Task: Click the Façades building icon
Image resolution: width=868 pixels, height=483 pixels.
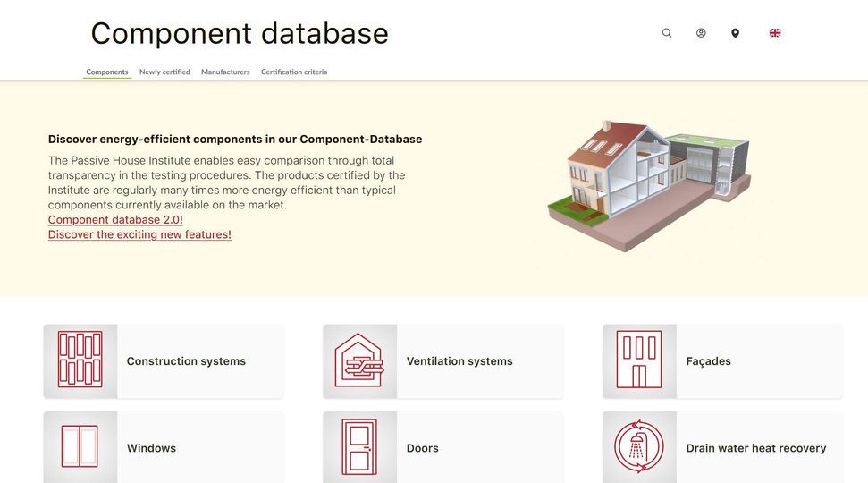Action: click(639, 360)
